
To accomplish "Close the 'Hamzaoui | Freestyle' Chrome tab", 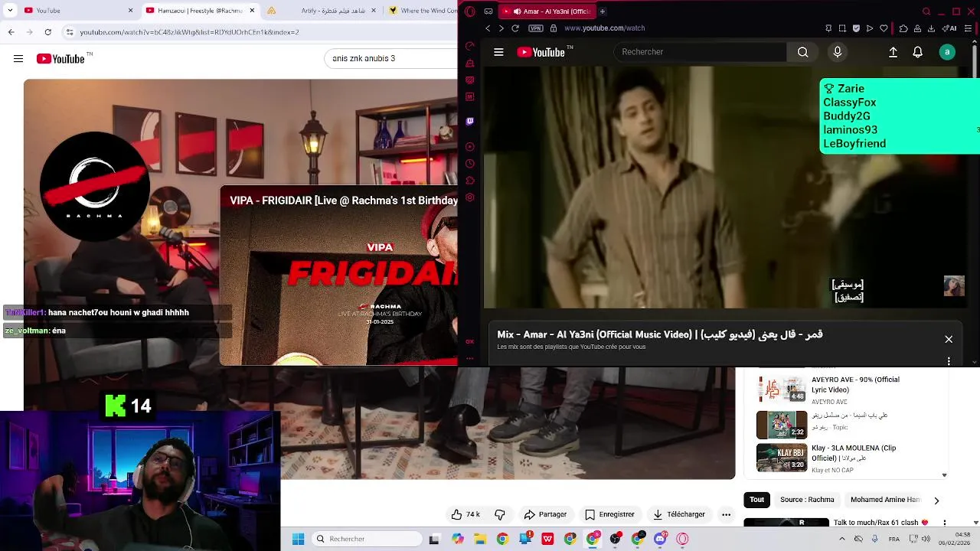I will [251, 11].
